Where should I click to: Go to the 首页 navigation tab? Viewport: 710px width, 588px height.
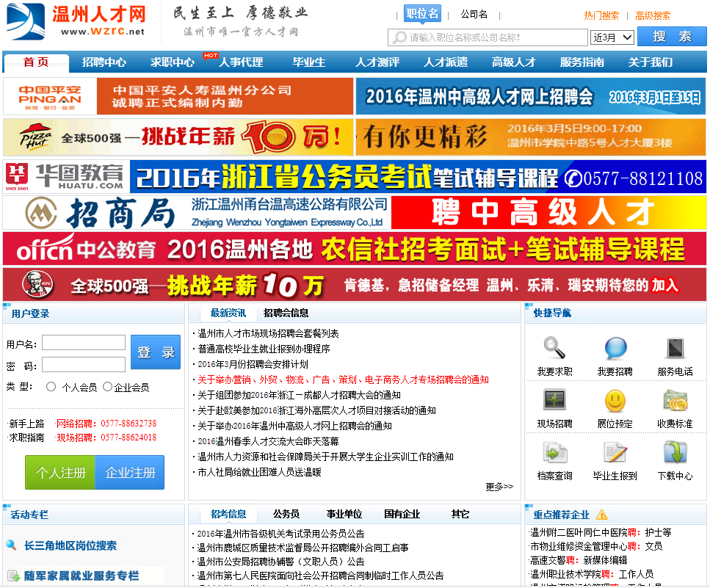coord(36,62)
